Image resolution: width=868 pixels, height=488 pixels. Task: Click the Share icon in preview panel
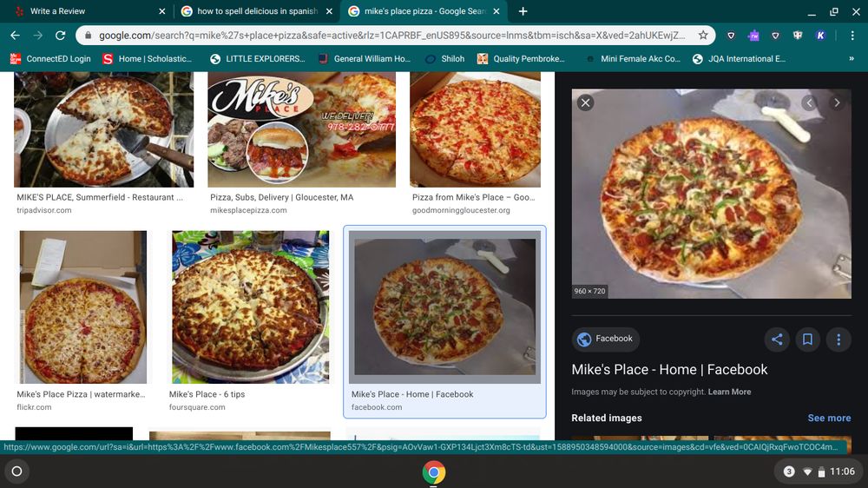tap(777, 340)
